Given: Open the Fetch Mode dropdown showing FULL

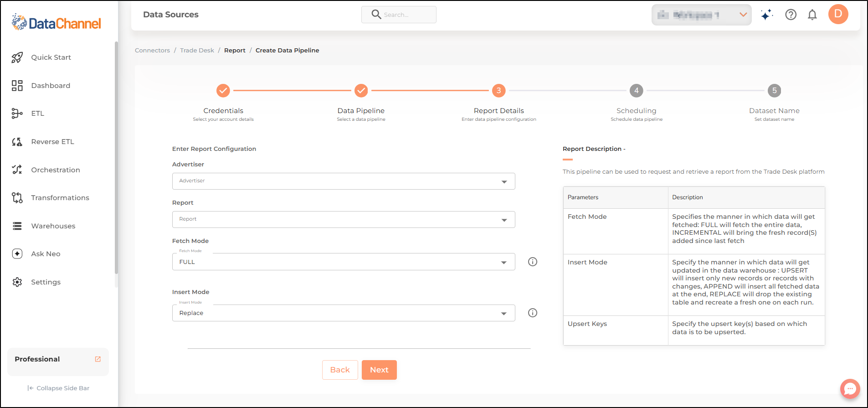Looking at the screenshot, I should pos(344,262).
